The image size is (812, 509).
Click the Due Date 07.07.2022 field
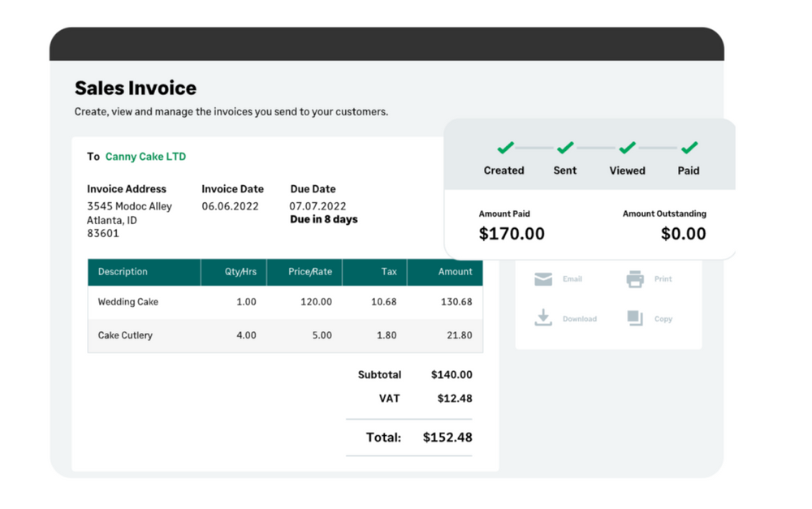(x=317, y=206)
